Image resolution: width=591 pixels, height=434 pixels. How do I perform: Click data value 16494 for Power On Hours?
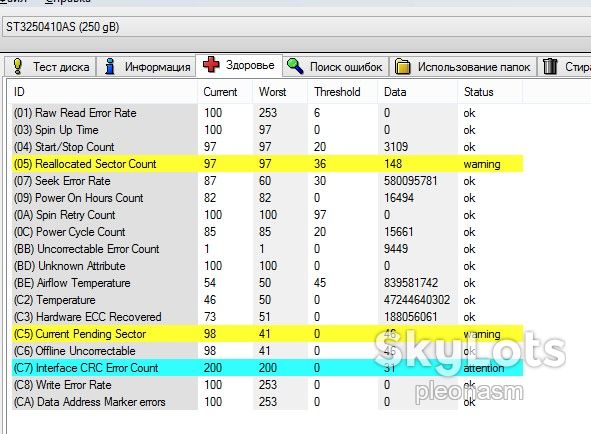tap(399, 198)
